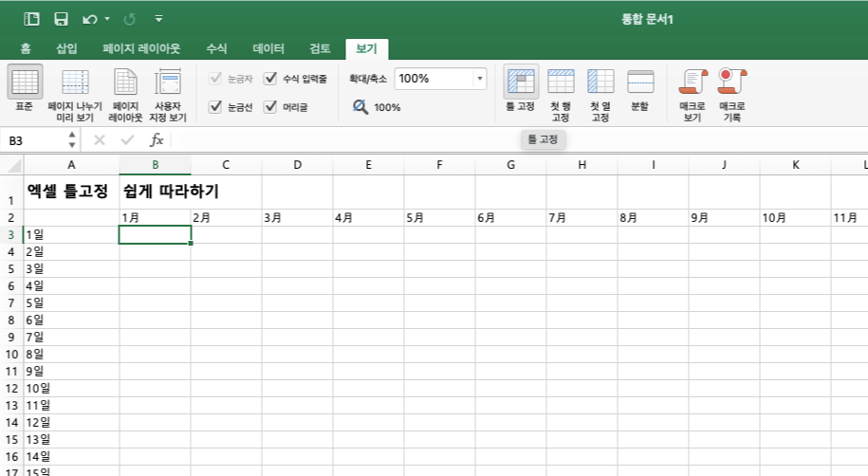The image size is (868, 476).
Task: Open the undo history dropdown arrow
Action: pos(107,19)
